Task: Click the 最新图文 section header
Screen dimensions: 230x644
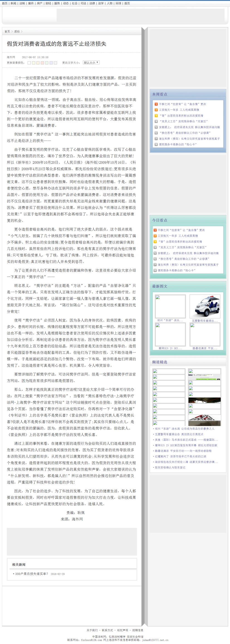Action: (x=160, y=286)
